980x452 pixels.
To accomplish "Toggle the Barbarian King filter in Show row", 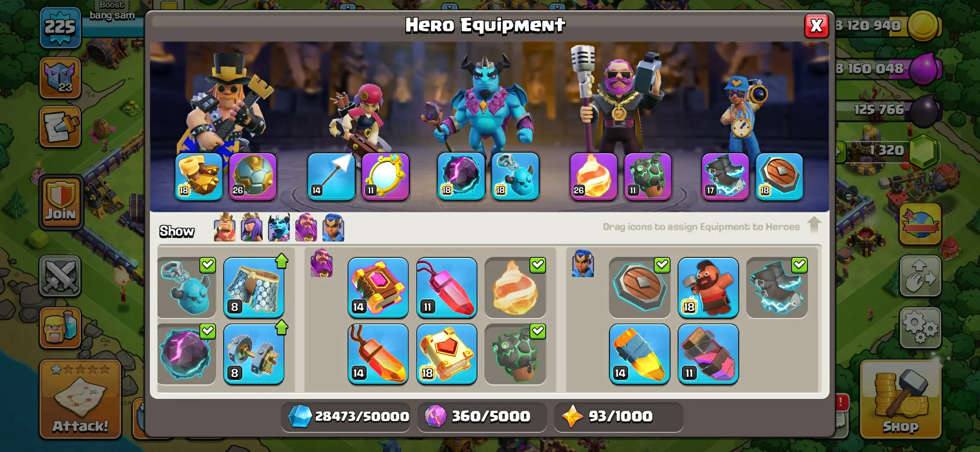I will tap(224, 227).
